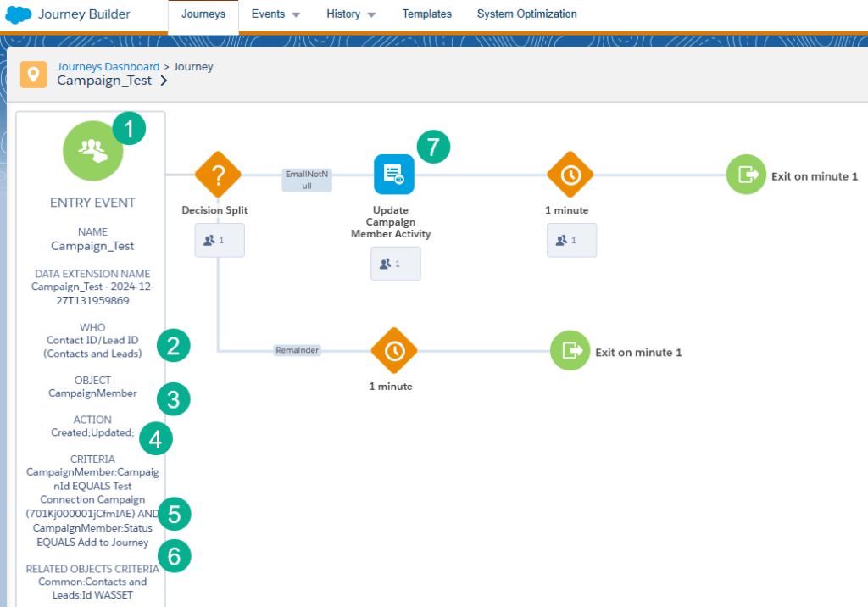This screenshot has height=607, width=868.
Task: Click contact count badge under Decision Split
Action: [x=220, y=240]
